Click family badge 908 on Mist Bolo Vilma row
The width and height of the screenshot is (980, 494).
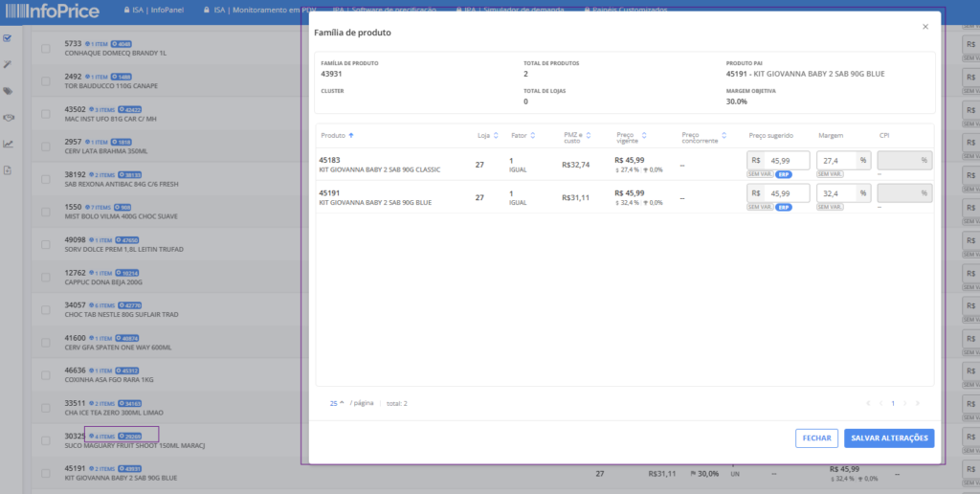[122, 208]
